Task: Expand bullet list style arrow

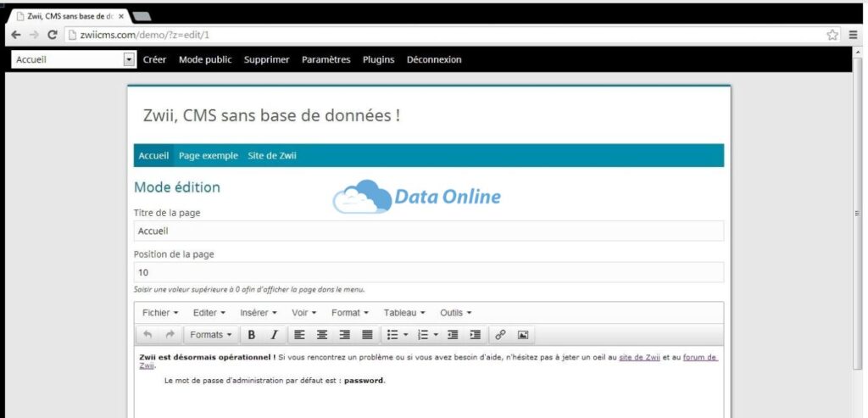Action: [406, 334]
